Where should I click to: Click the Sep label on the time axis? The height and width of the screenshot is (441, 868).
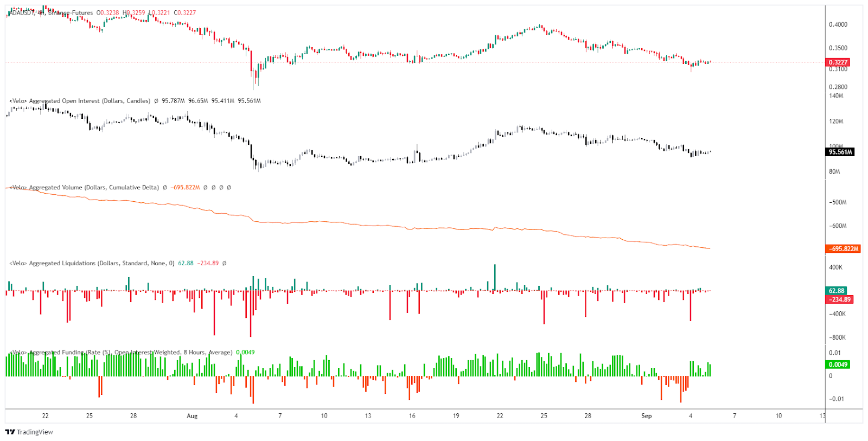coord(647,416)
